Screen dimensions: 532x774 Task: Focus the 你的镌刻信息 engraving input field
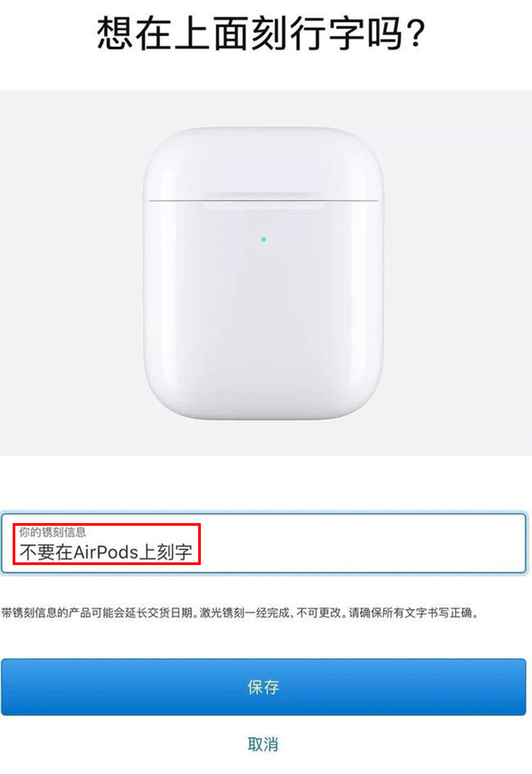[x=264, y=544]
